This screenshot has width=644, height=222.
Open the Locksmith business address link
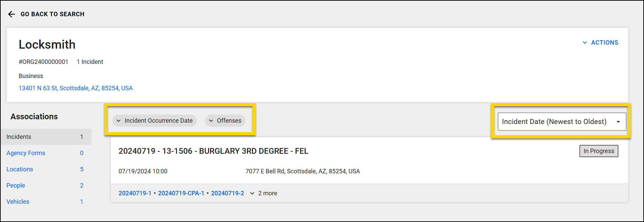[x=76, y=88]
